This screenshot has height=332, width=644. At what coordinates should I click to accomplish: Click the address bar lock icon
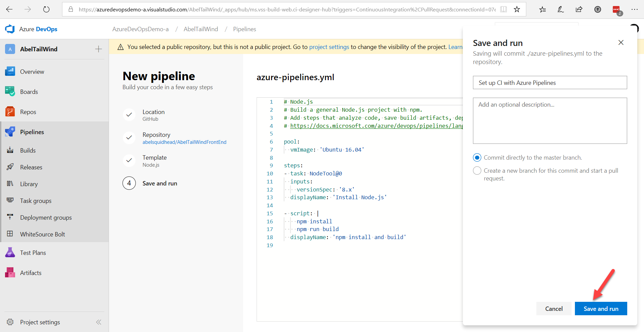point(71,9)
